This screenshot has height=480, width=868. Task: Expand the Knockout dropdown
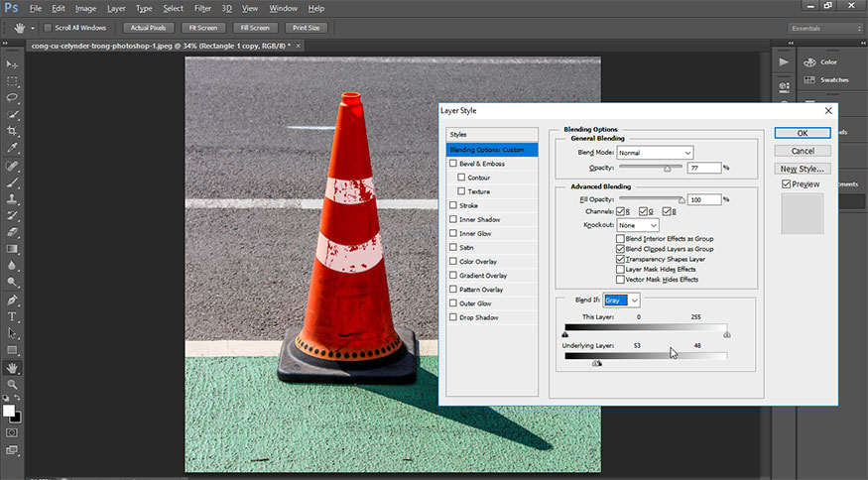coord(638,225)
